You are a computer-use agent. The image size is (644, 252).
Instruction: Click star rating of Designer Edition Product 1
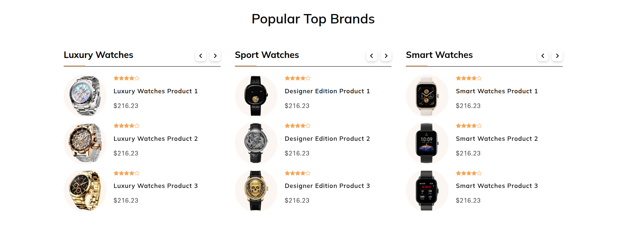[x=298, y=78]
